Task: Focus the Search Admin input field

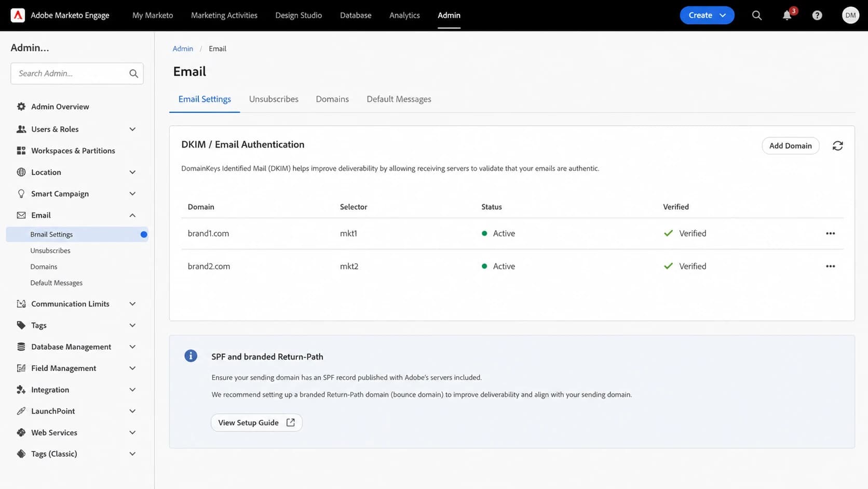Action: [77, 73]
